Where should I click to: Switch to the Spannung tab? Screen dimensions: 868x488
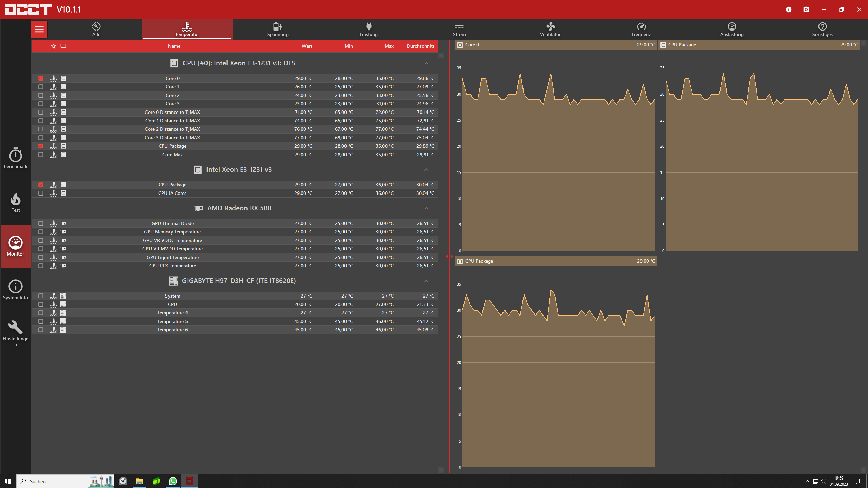click(278, 29)
